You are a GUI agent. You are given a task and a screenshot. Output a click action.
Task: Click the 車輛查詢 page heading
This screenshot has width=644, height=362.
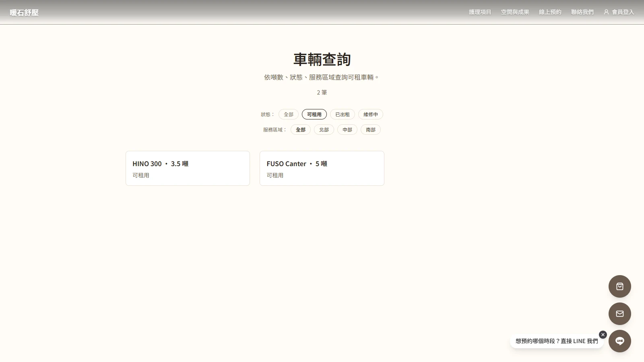[x=322, y=60]
